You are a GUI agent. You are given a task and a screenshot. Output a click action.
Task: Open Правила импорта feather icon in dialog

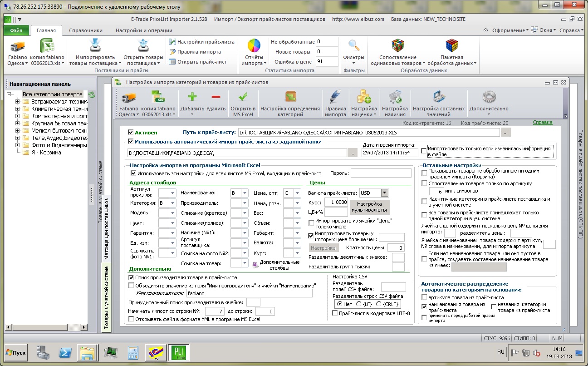pyautogui.click(x=335, y=97)
